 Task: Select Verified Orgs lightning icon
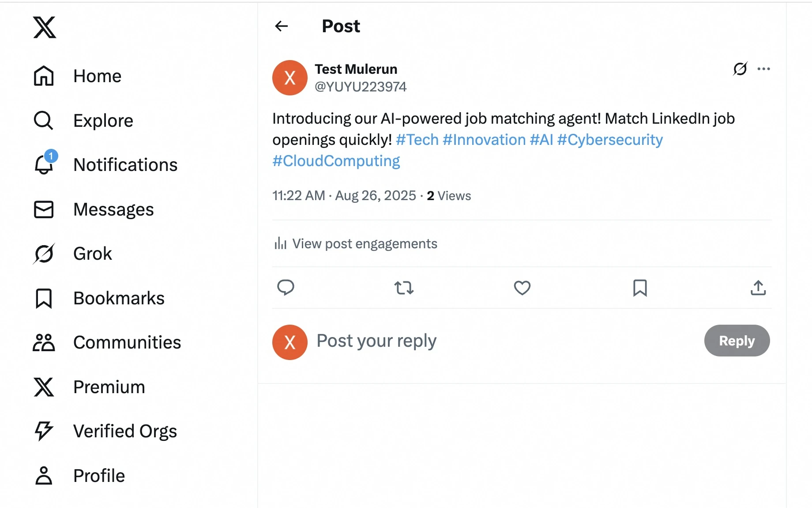[44, 431]
